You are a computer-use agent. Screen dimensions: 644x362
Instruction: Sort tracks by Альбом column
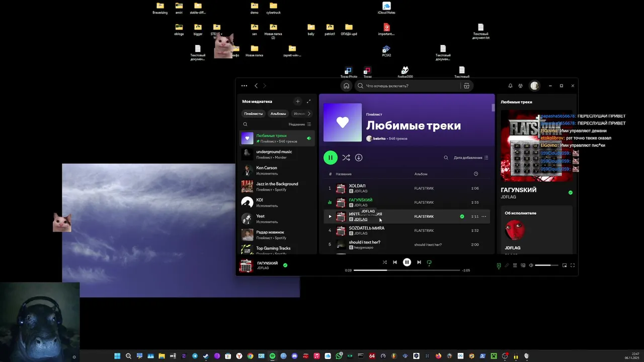tap(421, 174)
